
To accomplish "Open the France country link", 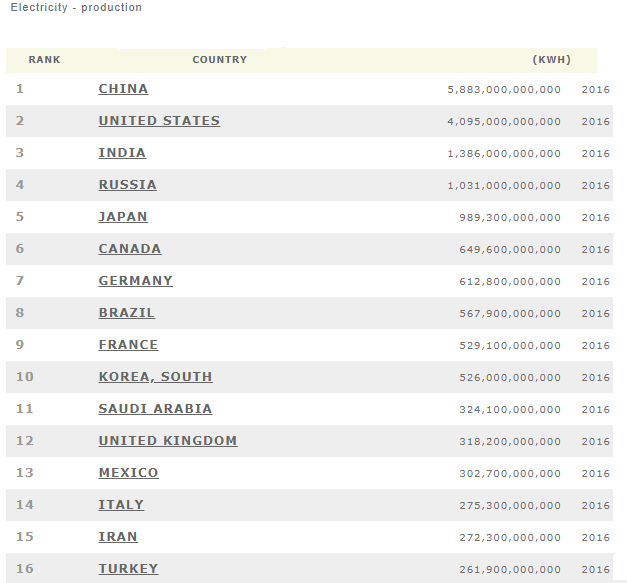I will click(128, 345).
